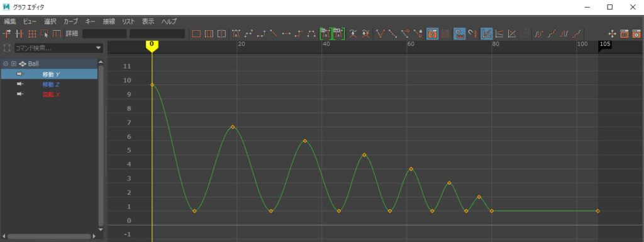Viewport: 644px width, 242px height.
Task: Select the Move Nearest Picked Key tool
Action: (x=7, y=34)
